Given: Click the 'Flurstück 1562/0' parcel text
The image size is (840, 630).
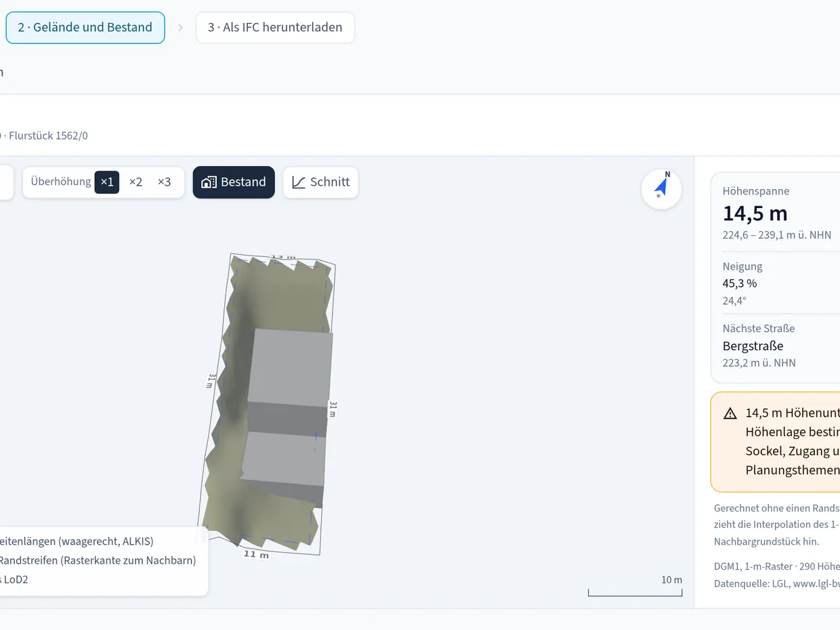Looking at the screenshot, I should [47, 135].
